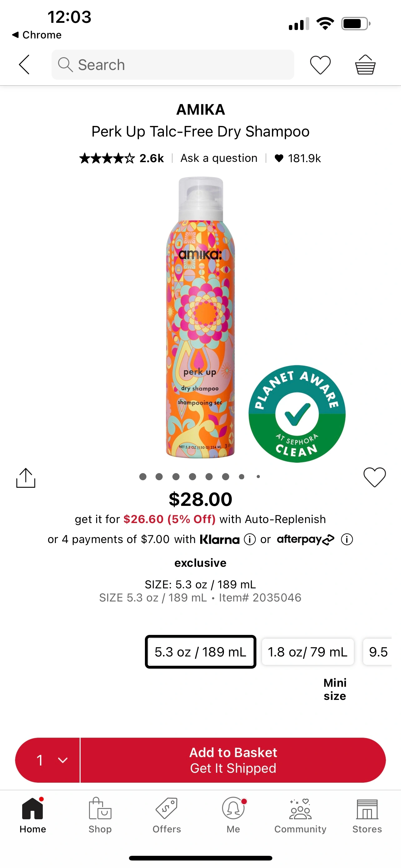
Task: Tap the back arrow icon
Action: click(x=24, y=64)
